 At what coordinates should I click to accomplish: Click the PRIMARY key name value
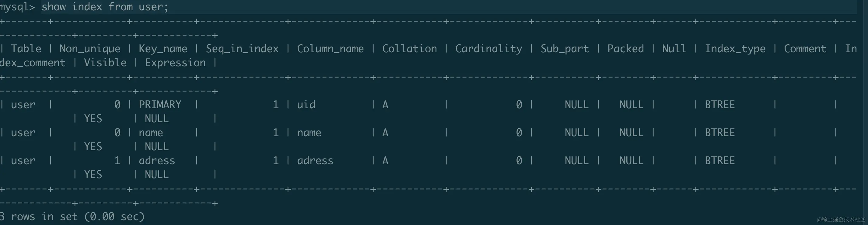click(x=160, y=105)
